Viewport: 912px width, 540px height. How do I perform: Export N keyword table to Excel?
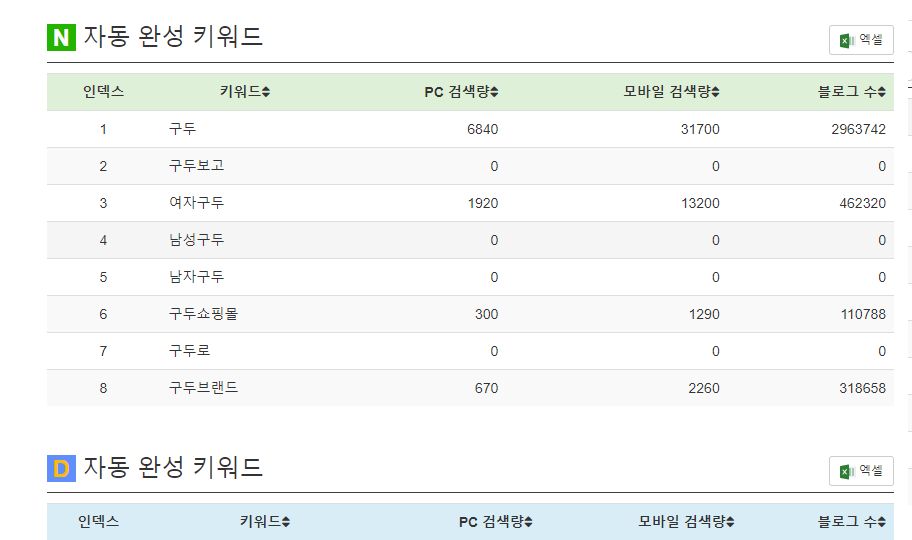click(x=861, y=40)
